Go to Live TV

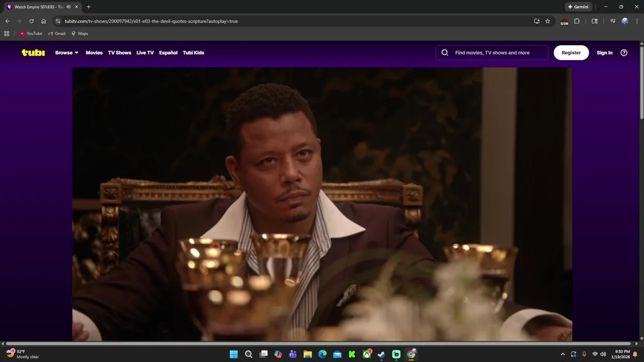[x=145, y=52]
